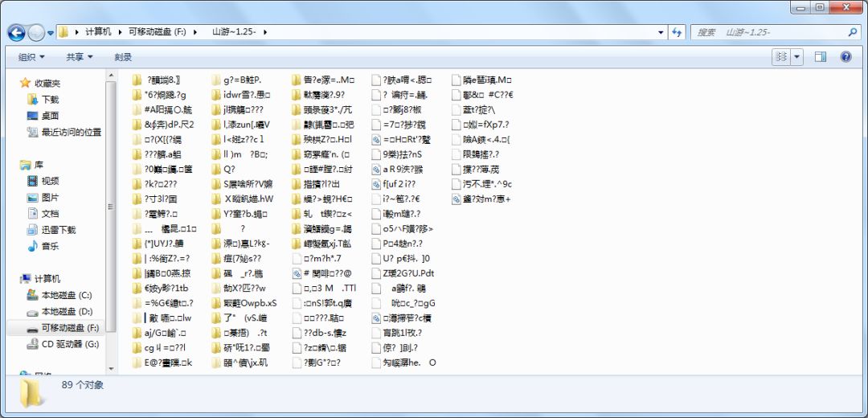Expand arrow after 可移动磁盘 (F:) breadcrumb

(194, 32)
